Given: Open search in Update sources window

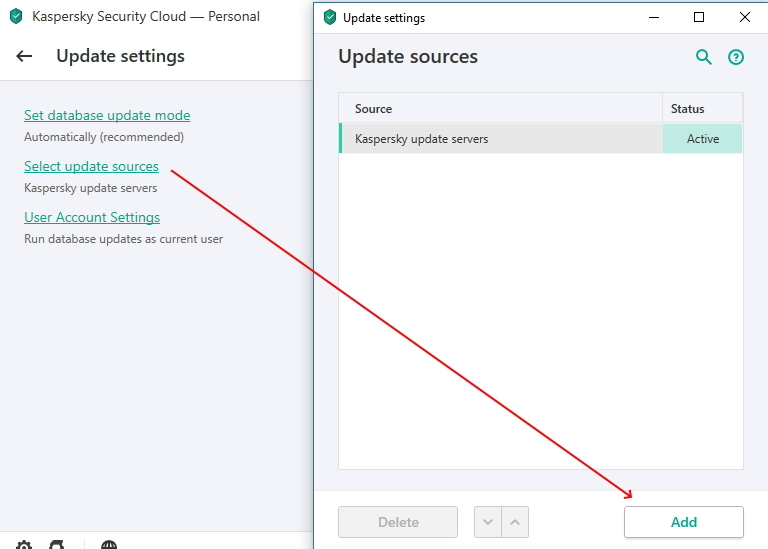Looking at the screenshot, I should tap(704, 58).
